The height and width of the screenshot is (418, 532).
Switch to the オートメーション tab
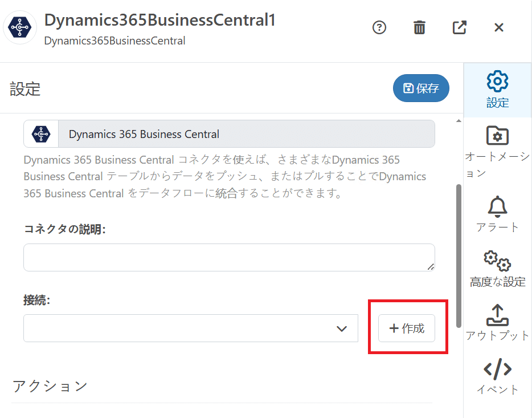tap(497, 151)
